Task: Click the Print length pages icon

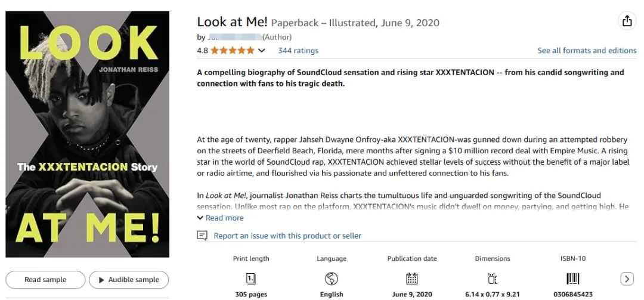Action: [x=251, y=278]
